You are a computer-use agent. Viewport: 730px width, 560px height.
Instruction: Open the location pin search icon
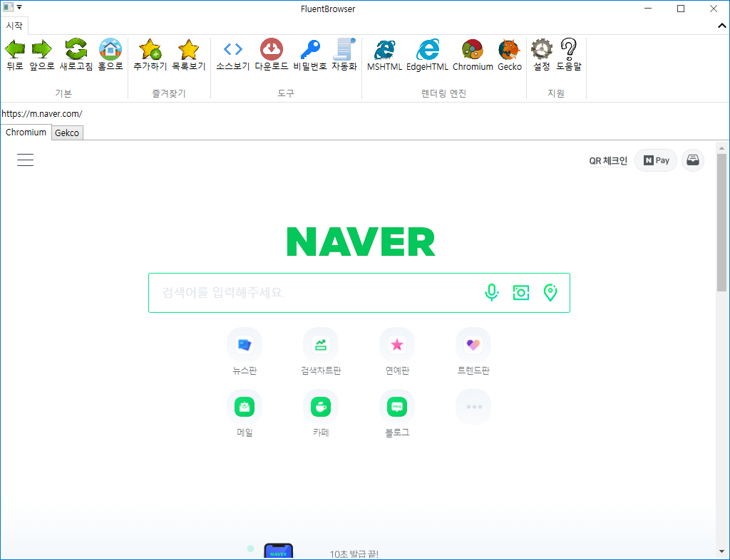pyautogui.click(x=550, y=293)
